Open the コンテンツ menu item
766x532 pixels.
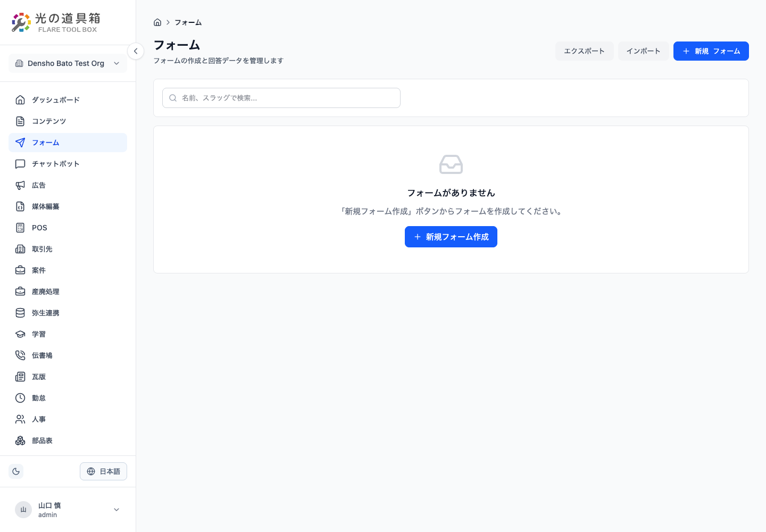point(68,121)
